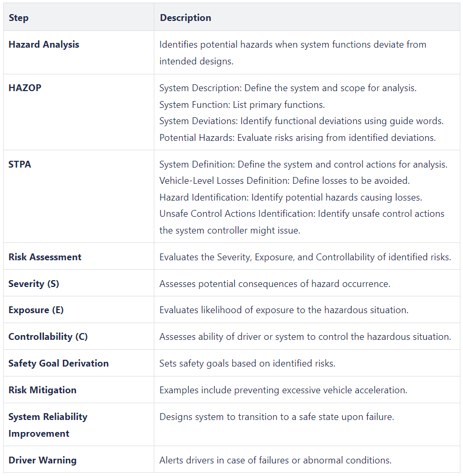The height and width of the screenshot is (476, 463).
Task: Click the Exposure (E) step label
Action: coord(36,310)
